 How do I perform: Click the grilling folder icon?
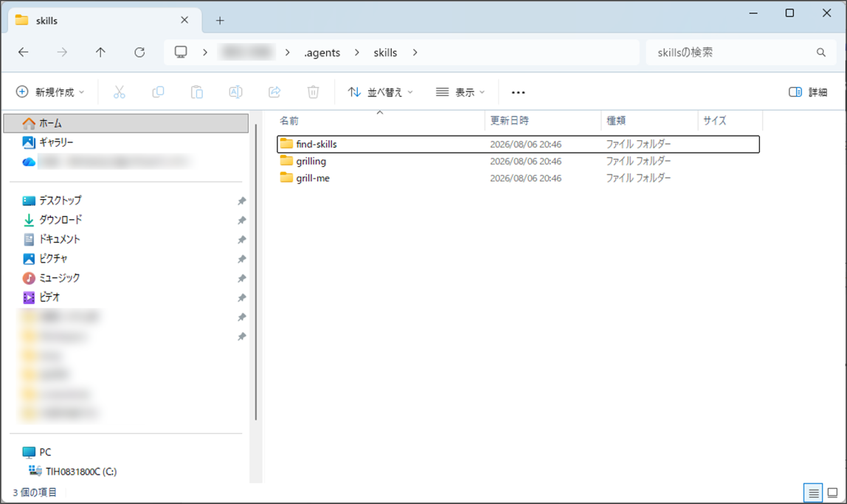[286, 161]
